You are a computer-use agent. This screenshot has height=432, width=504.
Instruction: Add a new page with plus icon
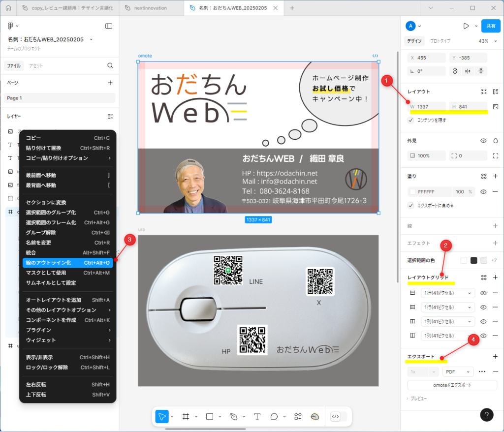[x=110, y=83]
